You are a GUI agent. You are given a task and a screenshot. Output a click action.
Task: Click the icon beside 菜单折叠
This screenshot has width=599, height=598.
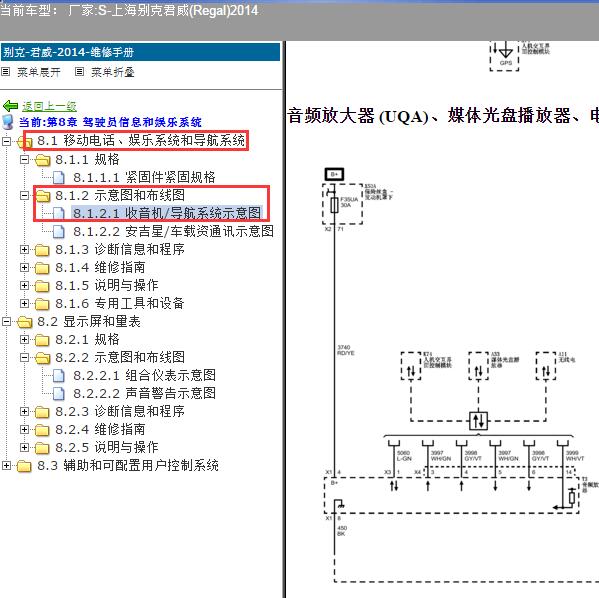(x=79, y=71)
